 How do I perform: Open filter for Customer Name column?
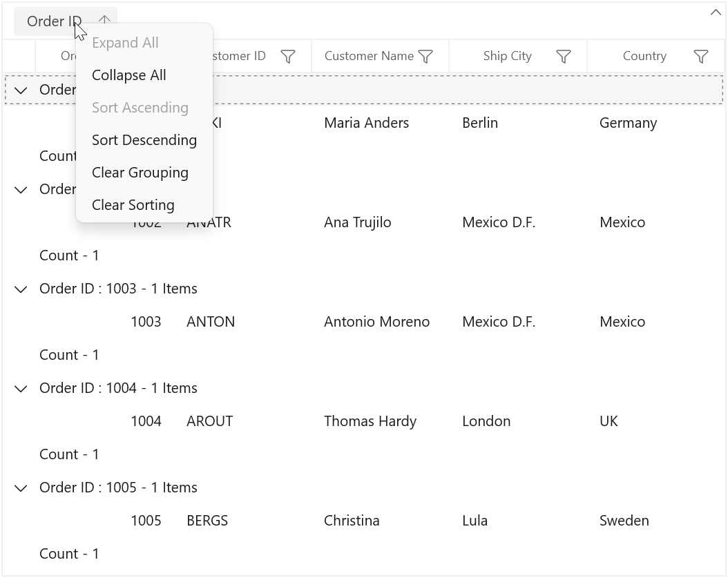click(425, 57)
